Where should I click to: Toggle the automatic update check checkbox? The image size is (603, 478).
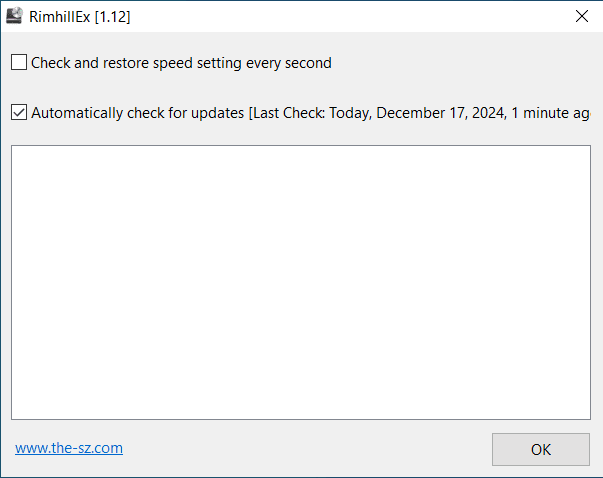point(19,113)
